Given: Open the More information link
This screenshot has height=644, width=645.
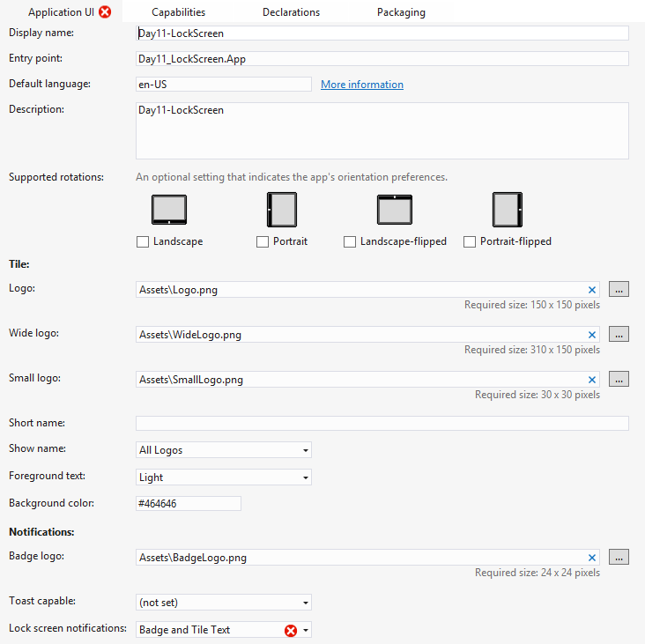Looking at the screenshot, I should pos(361,85).
